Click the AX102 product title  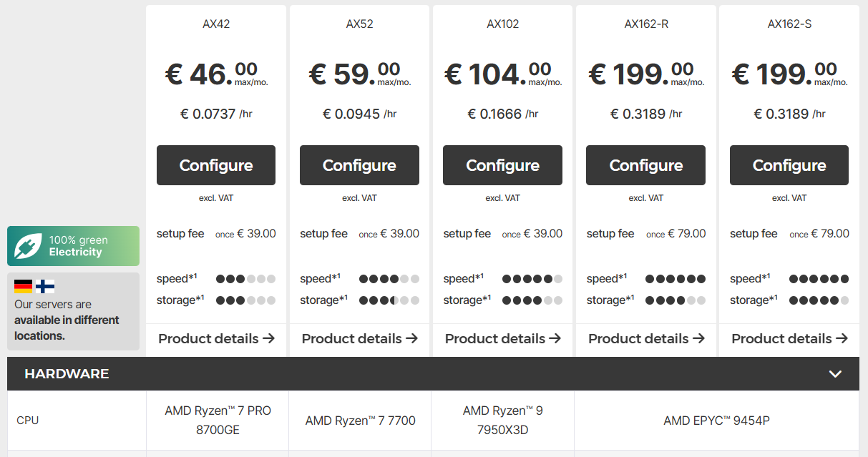(502, 24)
